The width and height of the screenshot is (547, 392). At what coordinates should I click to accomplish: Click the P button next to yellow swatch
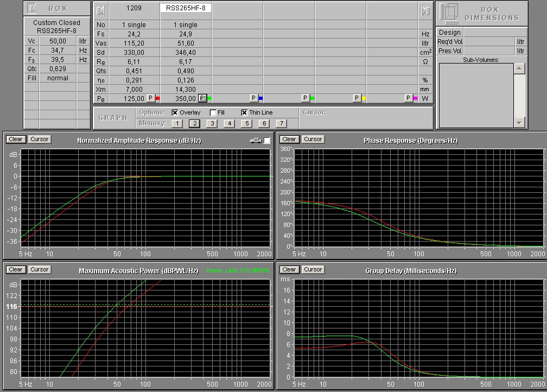click(x=357, y=98)
